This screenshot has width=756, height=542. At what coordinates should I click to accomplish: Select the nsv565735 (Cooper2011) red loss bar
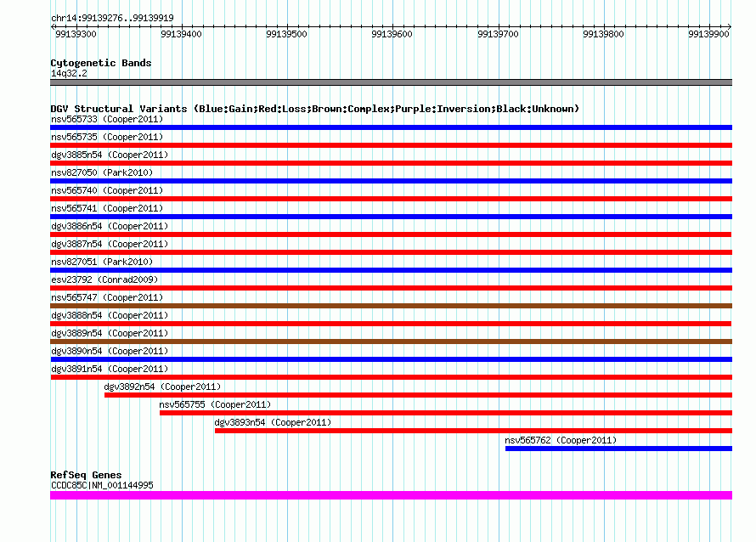[x=391, y=145]
